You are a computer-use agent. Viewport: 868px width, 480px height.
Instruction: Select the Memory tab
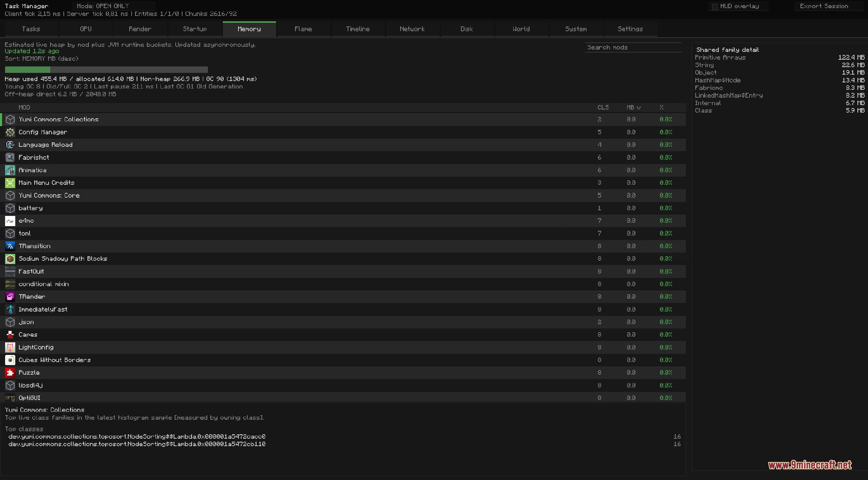coord(249,29)
